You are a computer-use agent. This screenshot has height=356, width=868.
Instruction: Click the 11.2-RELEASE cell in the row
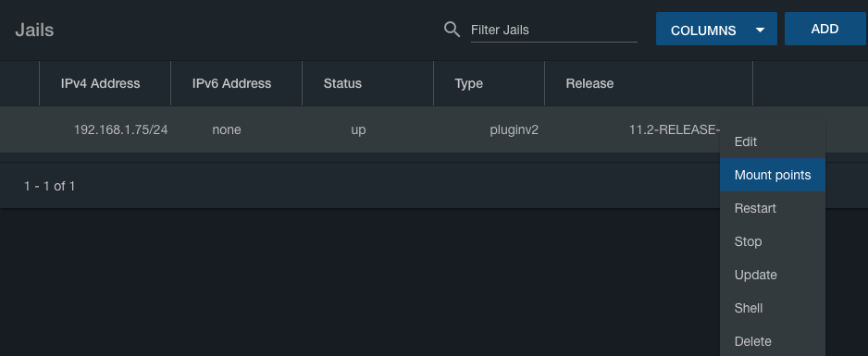tap(675, 129)
